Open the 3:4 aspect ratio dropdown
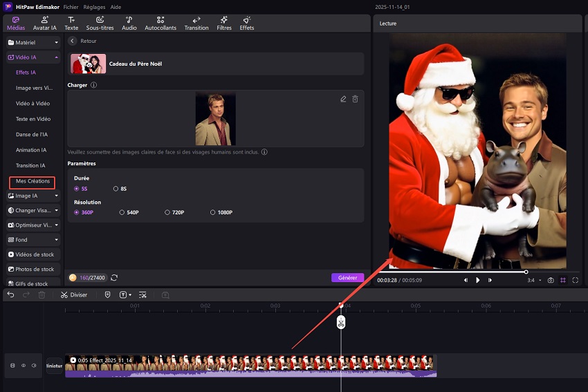 tap(534, 280)
